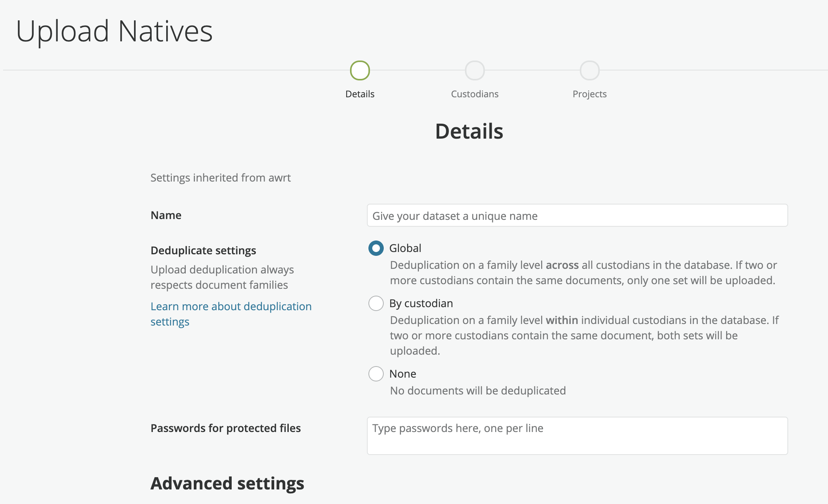The width and height of the screenshot is (828, 504).
Task: Click the Advanced settings heading
Action: [227, 483]
